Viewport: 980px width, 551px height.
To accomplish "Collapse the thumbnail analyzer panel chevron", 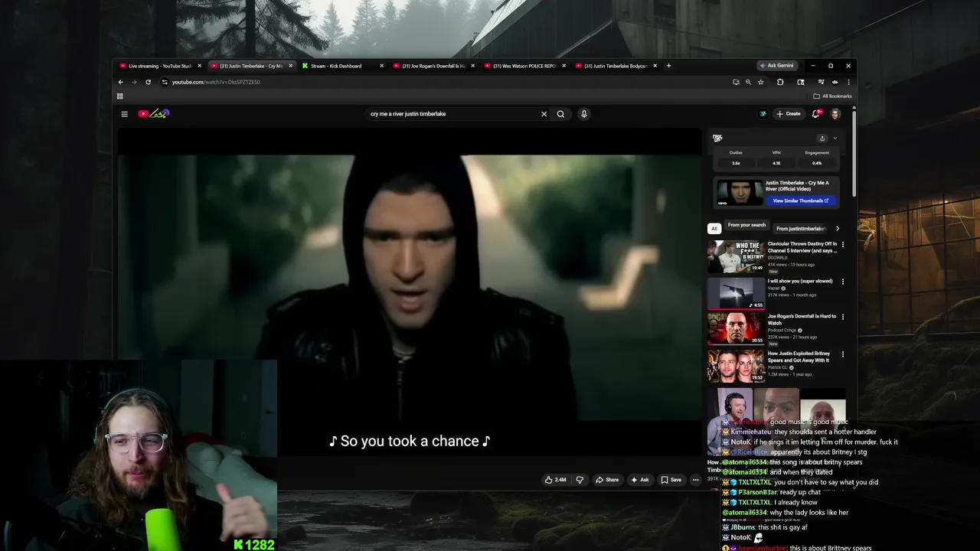I will tap(835, 139).
